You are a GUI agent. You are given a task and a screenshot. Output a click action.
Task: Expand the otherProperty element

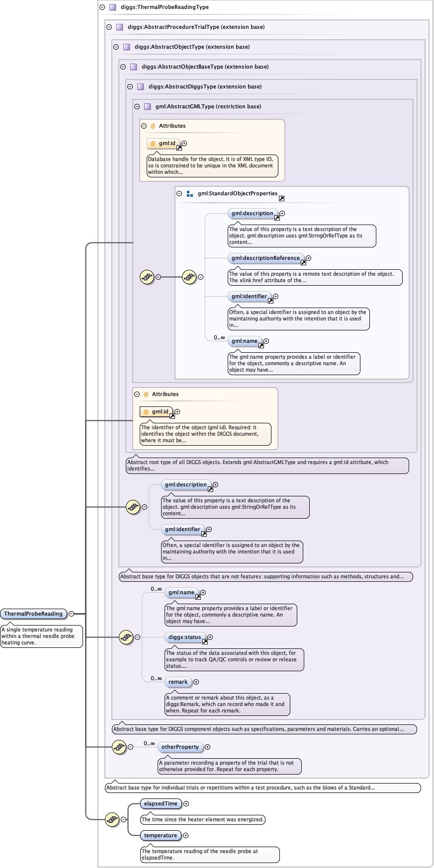tap(208, 747)
